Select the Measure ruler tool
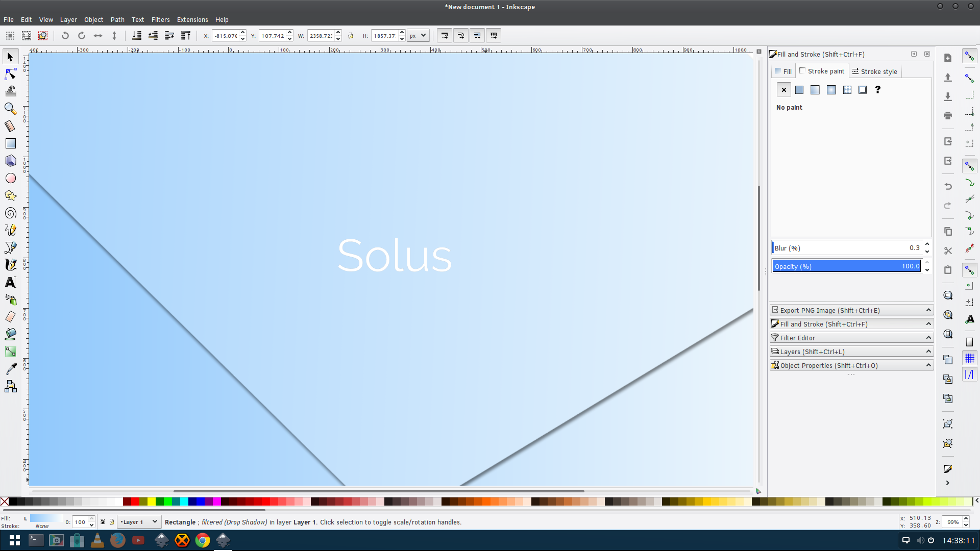 10,126
